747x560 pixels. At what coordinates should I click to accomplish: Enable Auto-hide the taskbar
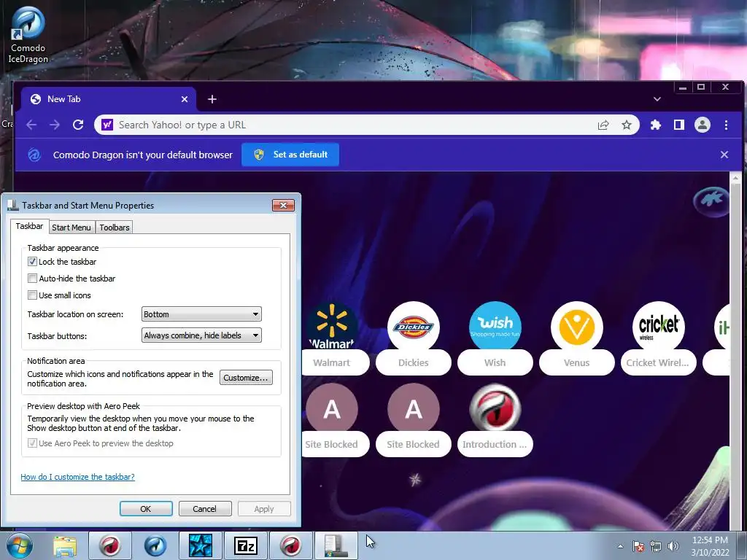pos(32,278)
